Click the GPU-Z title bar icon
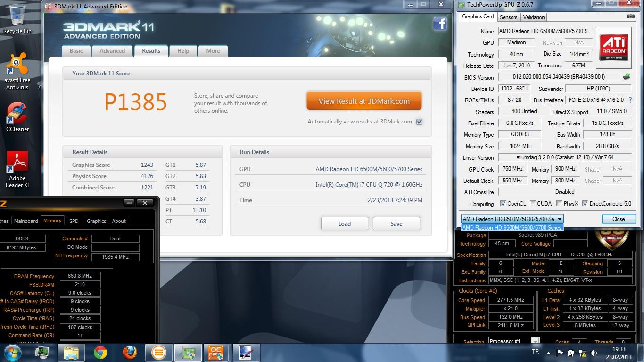Image resolution: width=644 pixels, height=362 pixels. 461,5
